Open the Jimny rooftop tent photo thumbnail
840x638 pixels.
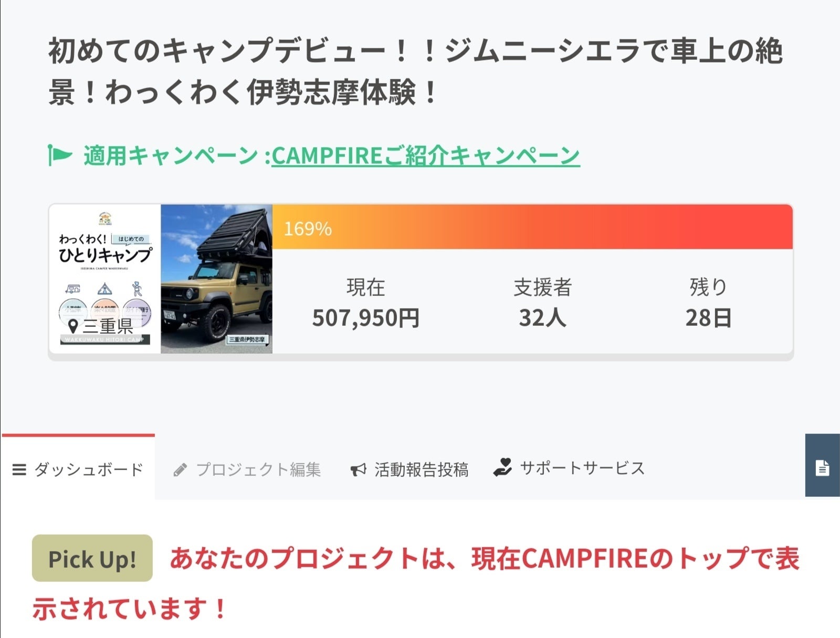[x=216, y=279]
